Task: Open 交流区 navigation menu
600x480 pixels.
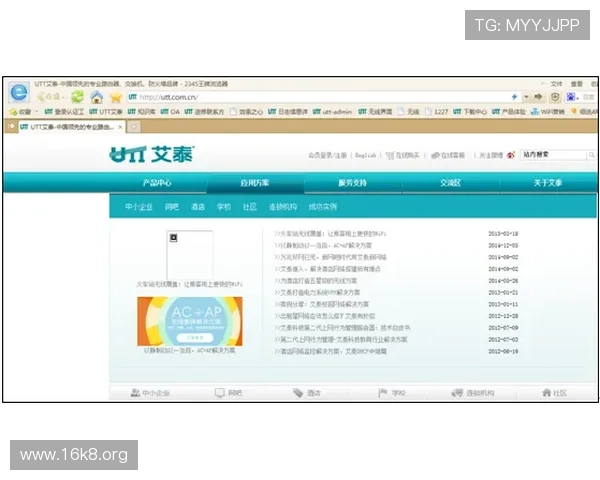Action: (x=450, y=183)
